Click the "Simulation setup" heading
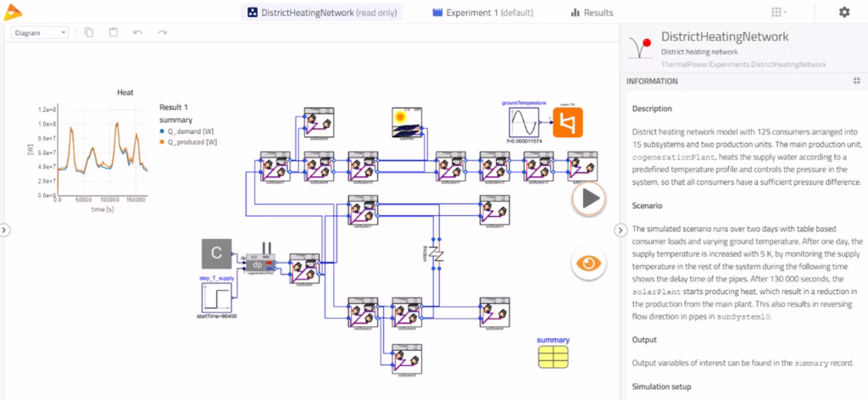Image resolution: width=868 pixels, height=400 pixels. click(661, 386)
